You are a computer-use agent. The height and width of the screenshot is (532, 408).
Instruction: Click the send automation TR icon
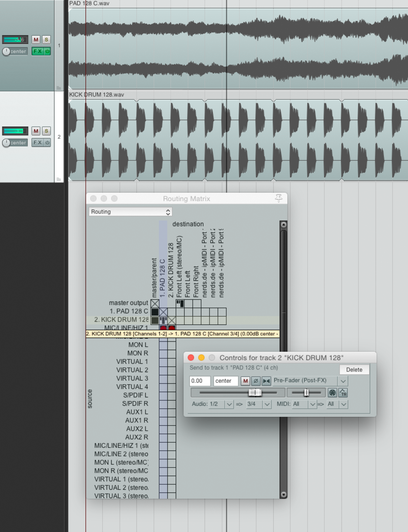[343, 393]
